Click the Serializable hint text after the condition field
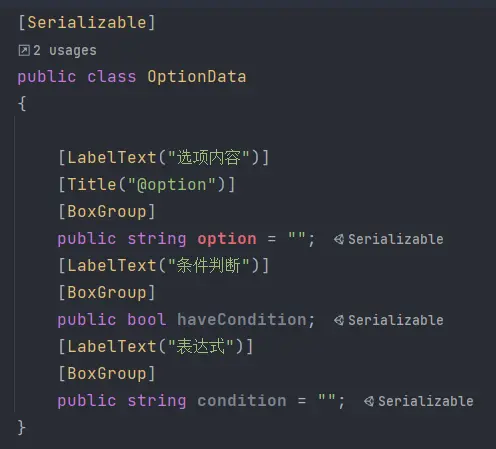The height and width of the screenshot is (449, 496). click(426, 401)
